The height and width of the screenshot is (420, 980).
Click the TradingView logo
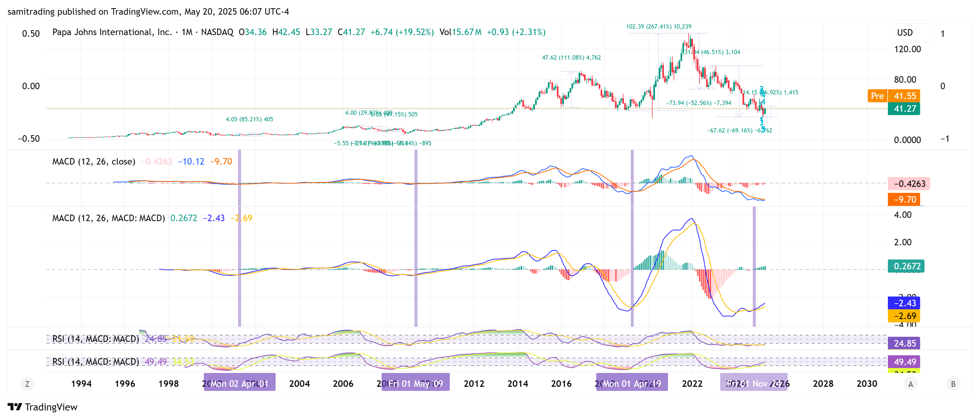43,407
